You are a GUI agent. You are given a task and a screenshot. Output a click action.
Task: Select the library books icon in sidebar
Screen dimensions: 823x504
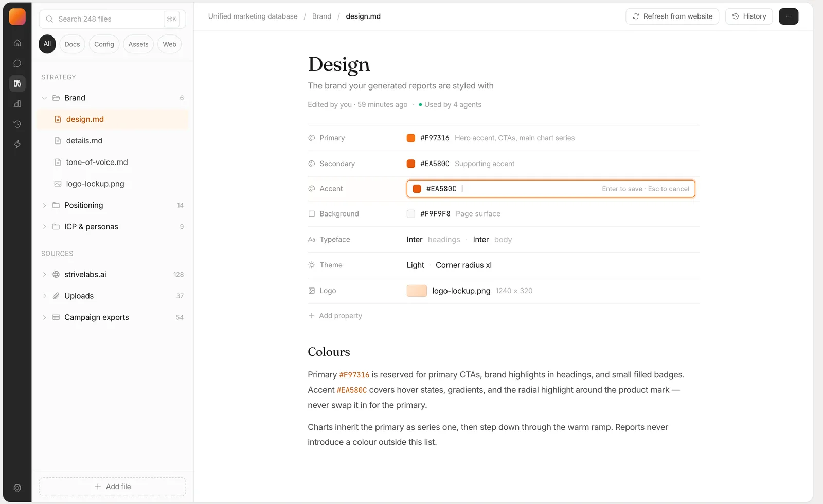click(x=17, y=83)
